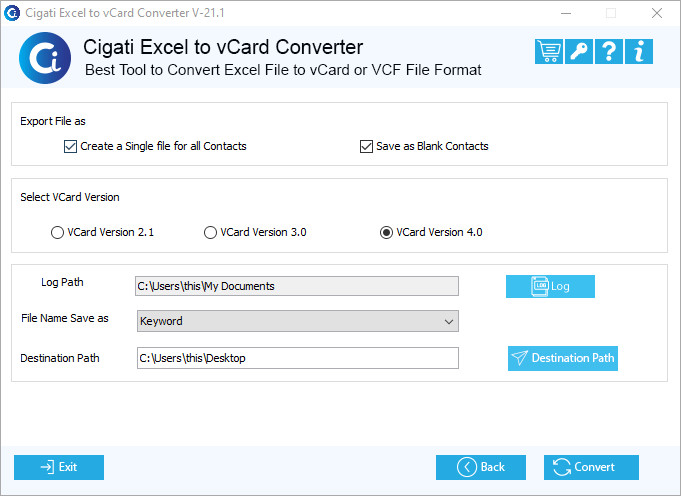Screen dimensions: 681x496
Task: Click the Log button
Action: click(x=550, y=286)
